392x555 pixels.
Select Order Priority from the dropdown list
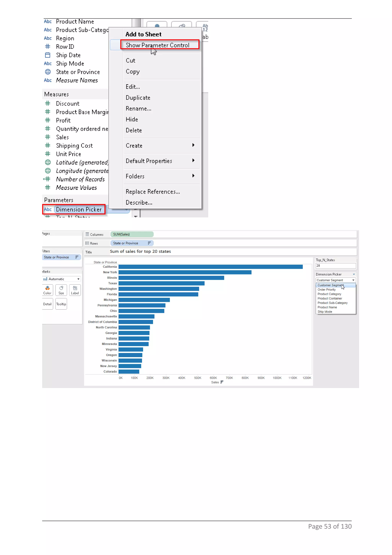[x=326, y=290]
